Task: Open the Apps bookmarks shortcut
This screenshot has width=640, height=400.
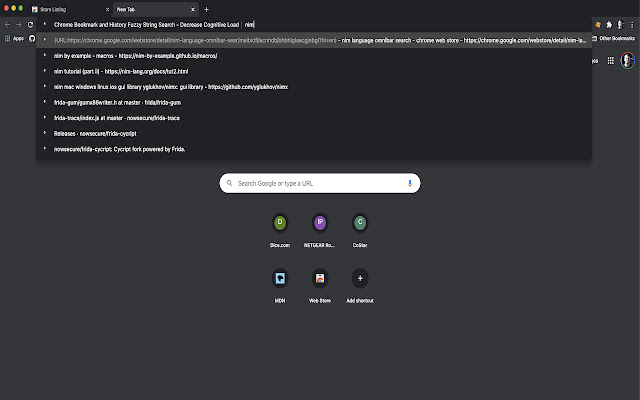Action: [14, 38]
